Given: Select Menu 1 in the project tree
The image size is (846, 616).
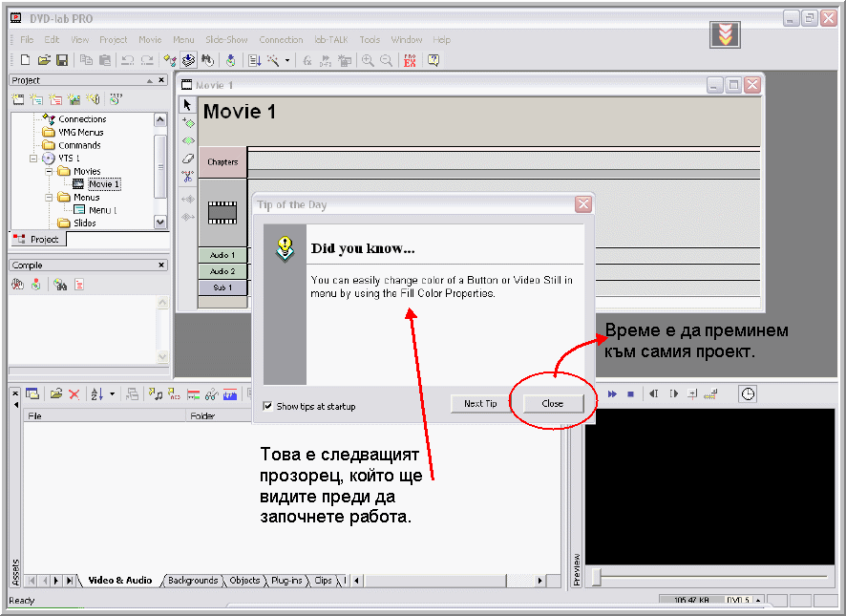Looking at the screenshot, I should coord(102,210).
